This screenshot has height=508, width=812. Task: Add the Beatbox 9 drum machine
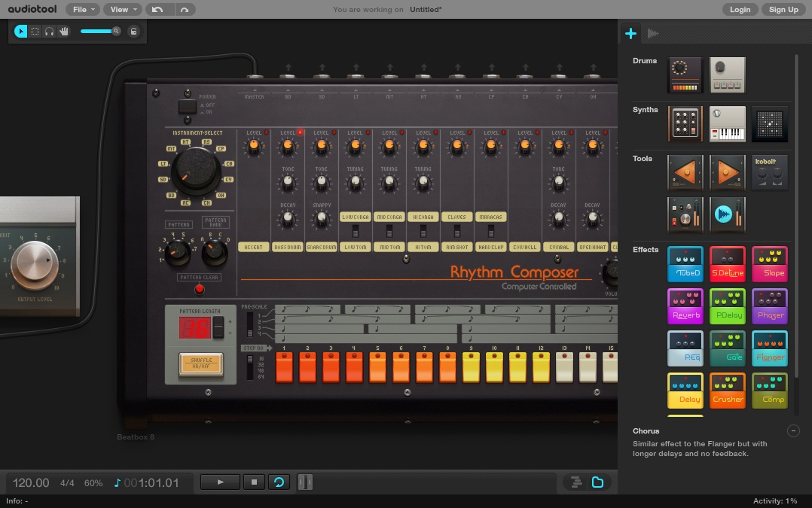(727, 75)
